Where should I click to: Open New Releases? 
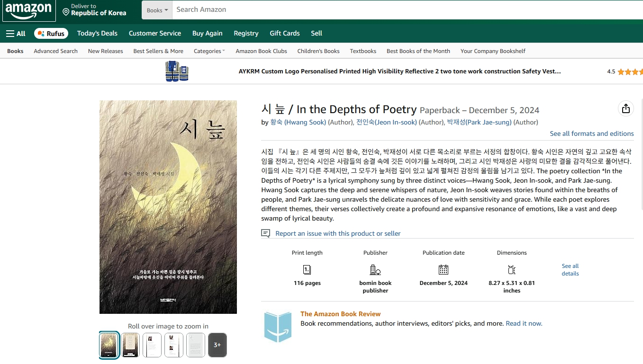tap(105, 51)
